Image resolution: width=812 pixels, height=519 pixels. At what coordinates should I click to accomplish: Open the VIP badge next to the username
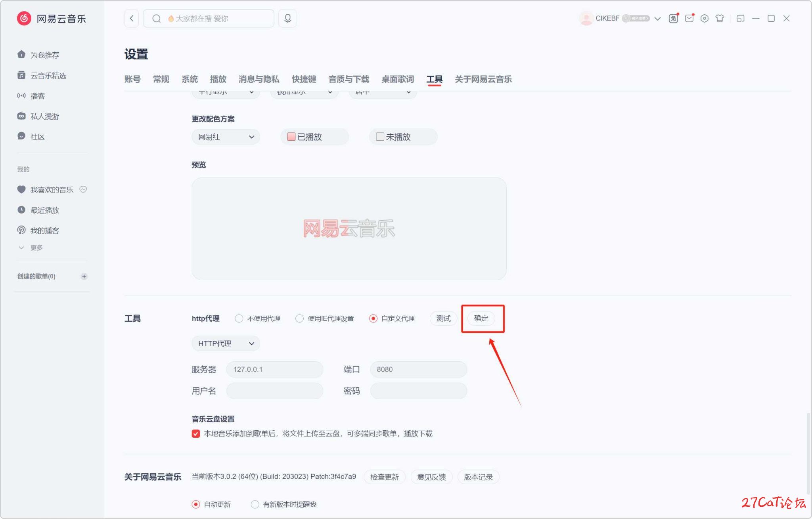[636, 18]
